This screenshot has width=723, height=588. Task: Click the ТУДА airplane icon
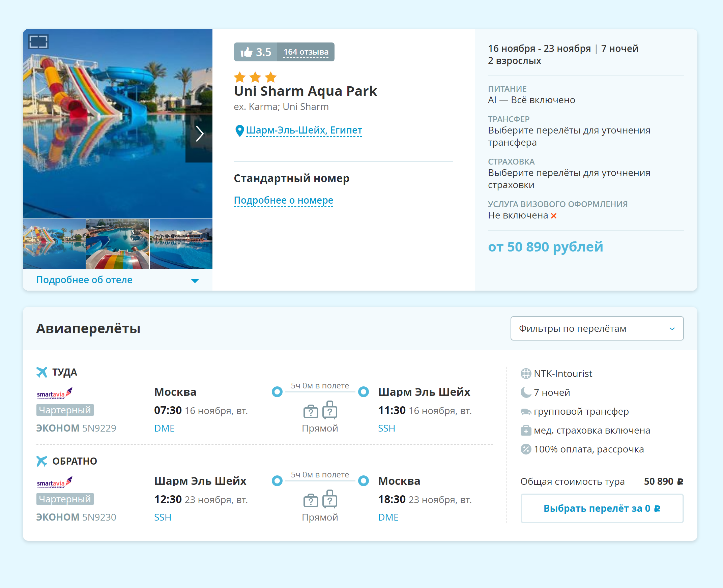click(42, 372)
